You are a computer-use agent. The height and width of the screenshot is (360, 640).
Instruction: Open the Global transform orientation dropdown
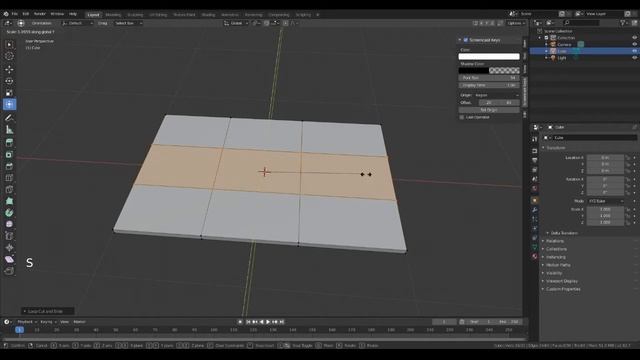click(x=236, y=23)
